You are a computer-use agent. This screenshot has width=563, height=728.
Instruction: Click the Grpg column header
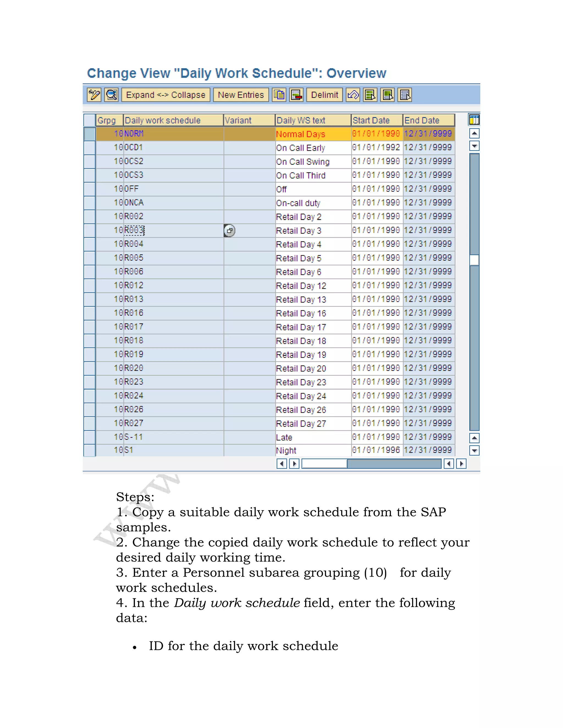coord(109,120)
